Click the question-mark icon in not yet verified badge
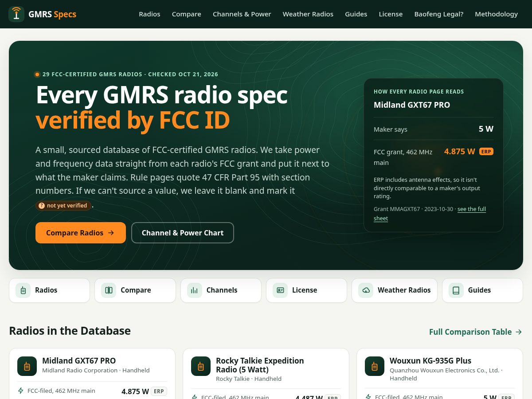 [x=42, y=206]
